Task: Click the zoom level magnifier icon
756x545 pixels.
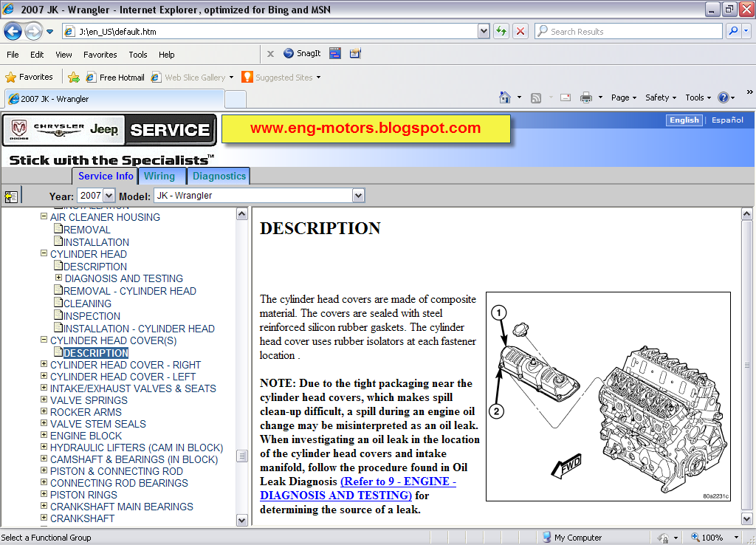Action: tap(695, 537)
